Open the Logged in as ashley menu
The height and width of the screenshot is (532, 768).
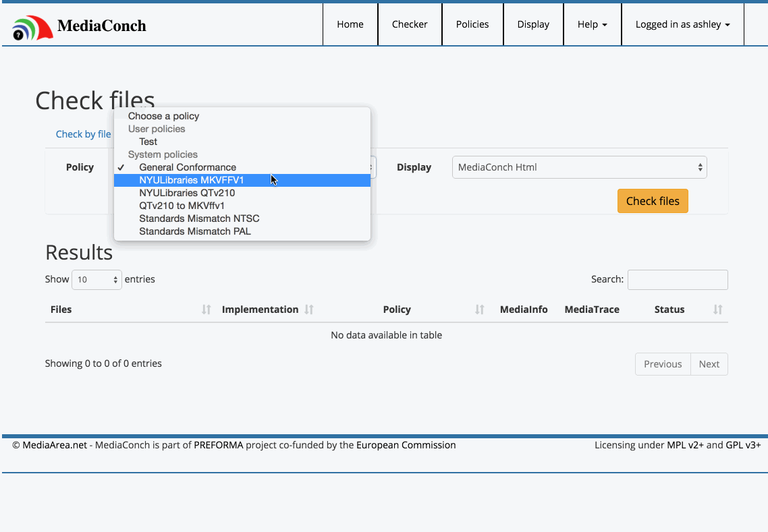point(682,24)
